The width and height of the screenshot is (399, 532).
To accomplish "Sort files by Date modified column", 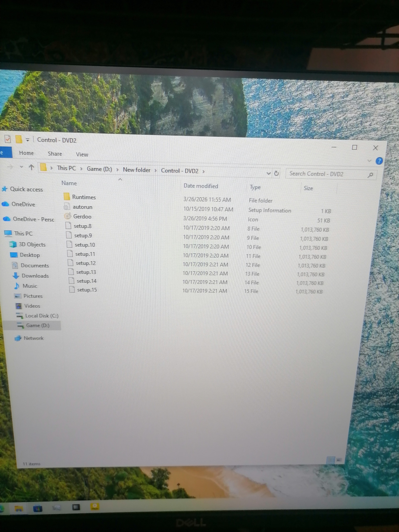I will click(201, 186).
